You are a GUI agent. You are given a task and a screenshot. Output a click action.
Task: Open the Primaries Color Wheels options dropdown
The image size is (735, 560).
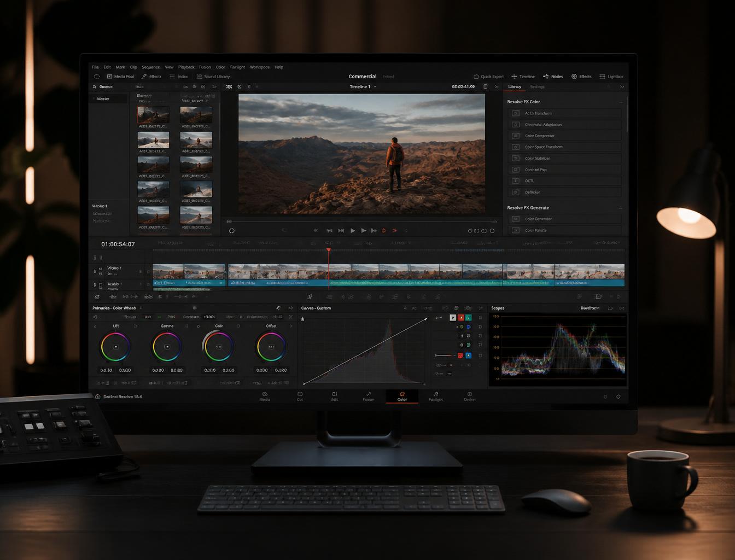141,308
